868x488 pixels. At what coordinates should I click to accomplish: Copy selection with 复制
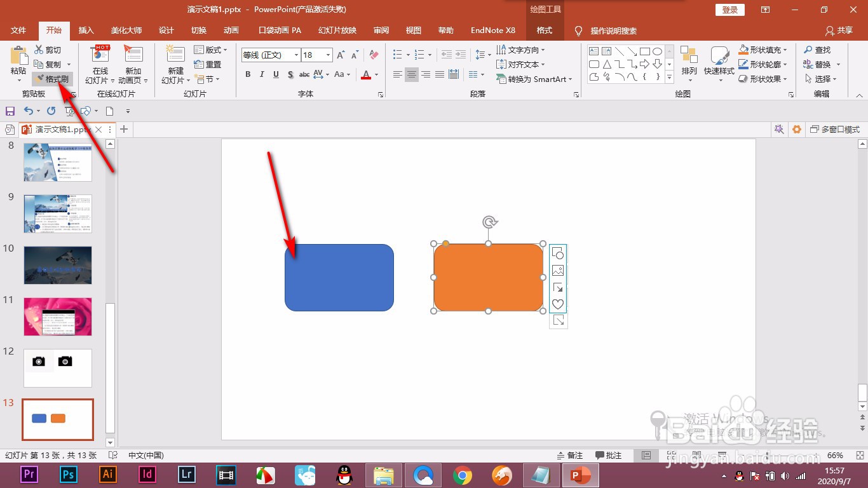(48, 64)
